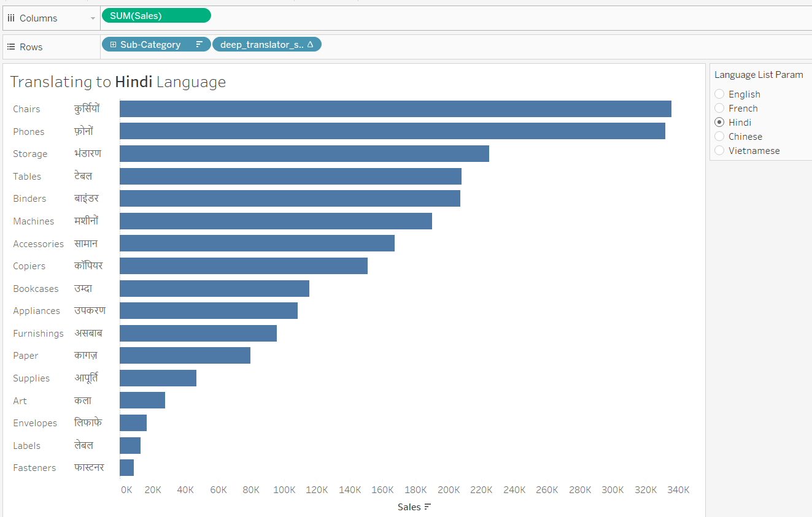This screenshot has height=517, width=812.
Task: Click the 'Language List Param' heading
Action: pos(759,75)
